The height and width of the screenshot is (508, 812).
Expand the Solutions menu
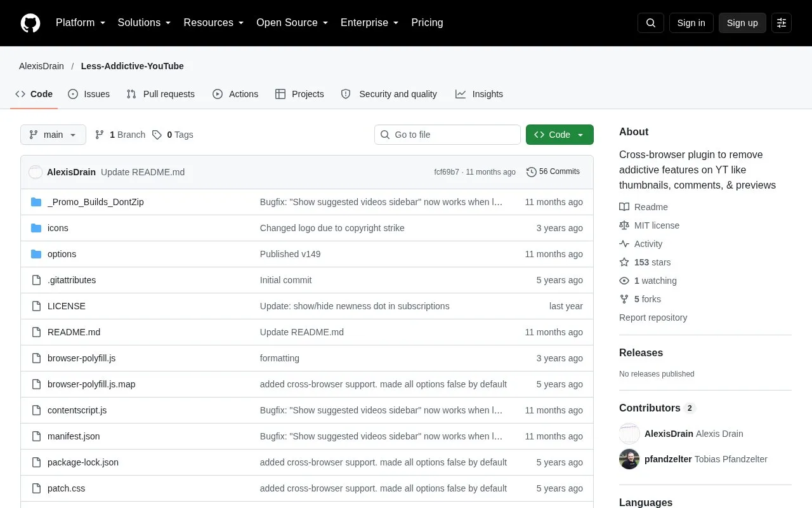145,23
